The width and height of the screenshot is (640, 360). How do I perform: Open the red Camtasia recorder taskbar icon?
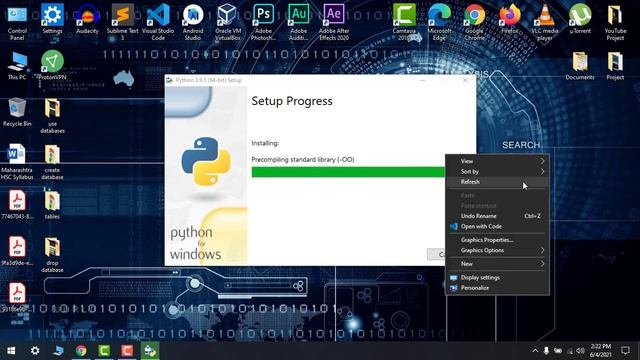point(127,351)
